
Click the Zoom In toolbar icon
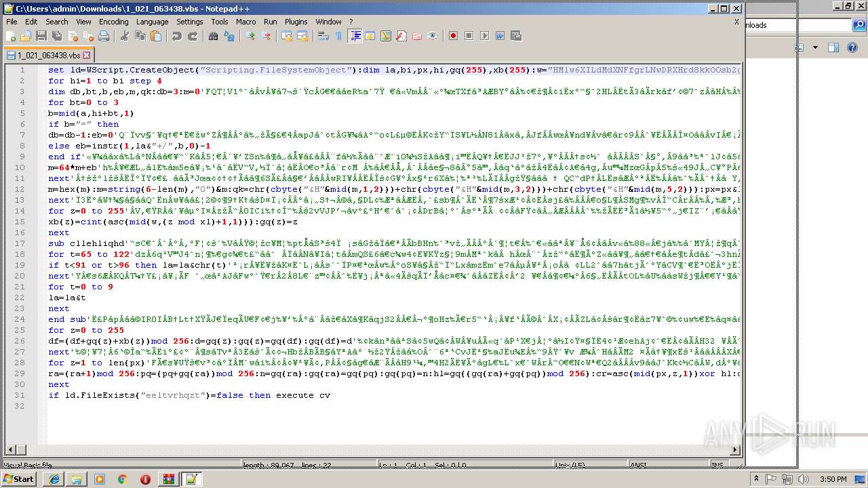pos(250,36)
